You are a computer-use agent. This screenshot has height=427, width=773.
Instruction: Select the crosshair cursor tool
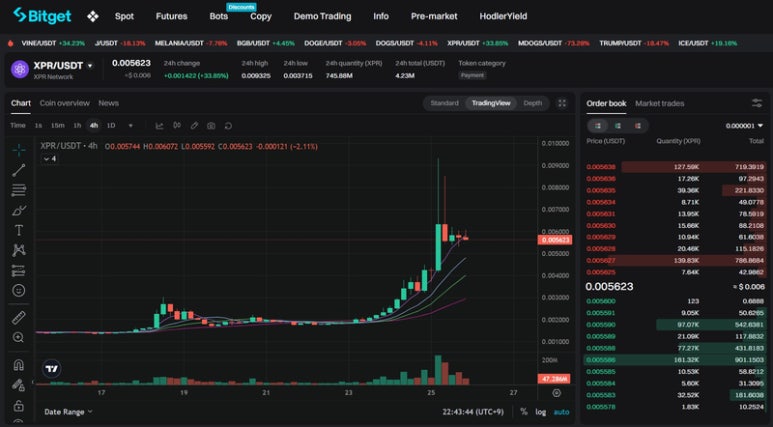tap(19, 149)
